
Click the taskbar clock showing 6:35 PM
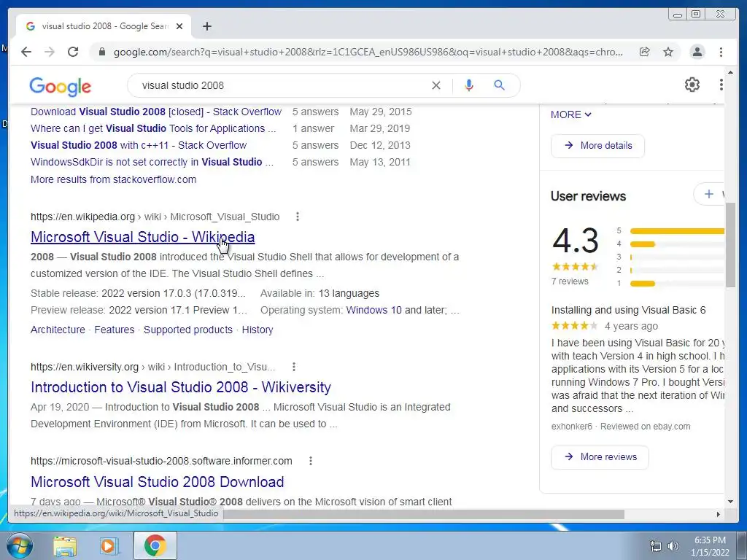tap(710, 546)
